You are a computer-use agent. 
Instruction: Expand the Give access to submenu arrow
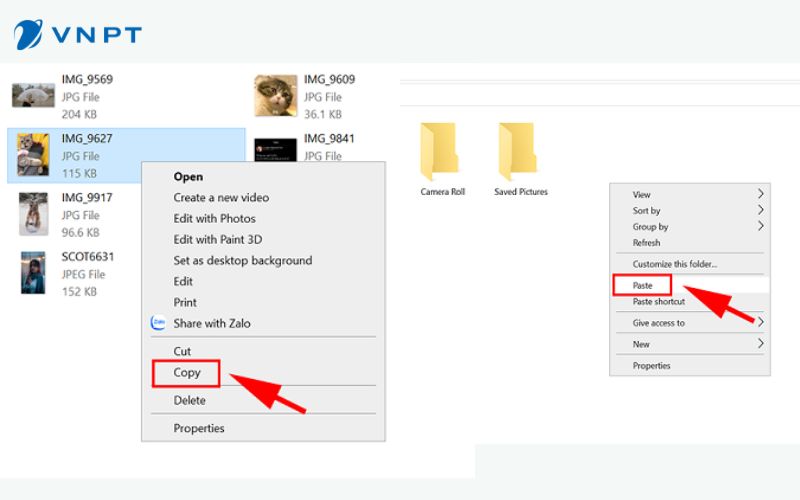point(760,322)
